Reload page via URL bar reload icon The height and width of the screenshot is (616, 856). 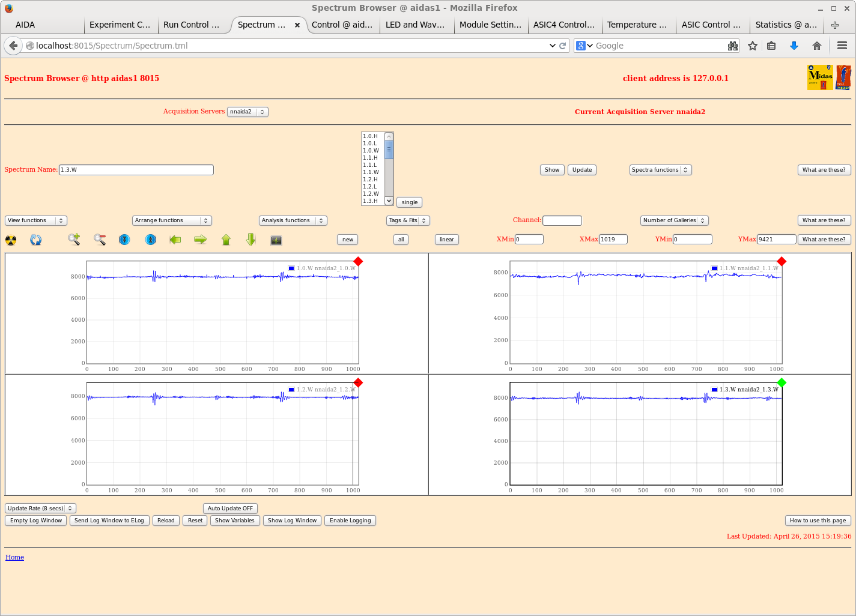click(x=563, y=46)
